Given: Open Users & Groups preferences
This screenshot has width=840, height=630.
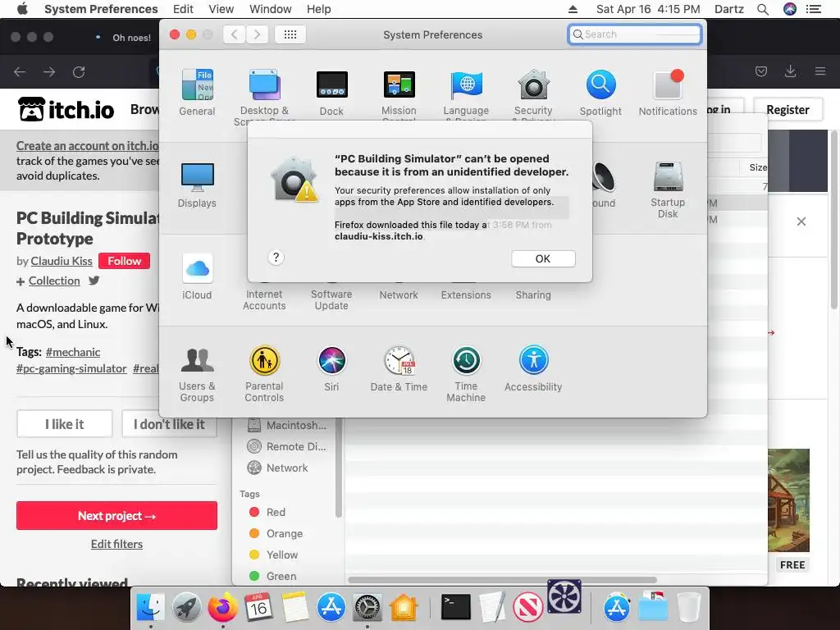Looking at the screenshot, I should [197, 374].
